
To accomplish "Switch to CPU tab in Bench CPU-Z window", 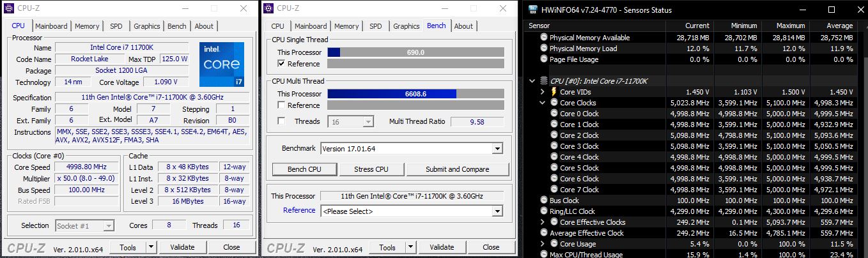I will coord(277,26).
